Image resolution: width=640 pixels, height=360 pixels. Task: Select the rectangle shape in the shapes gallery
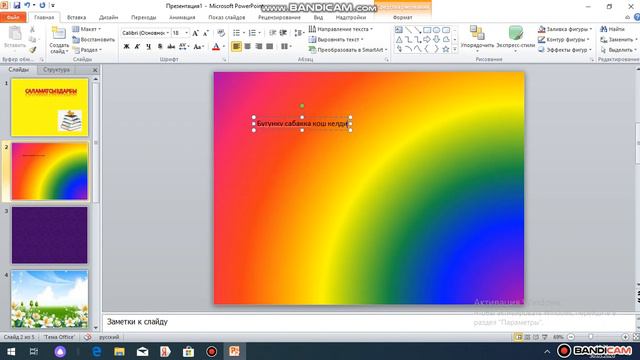427,30
